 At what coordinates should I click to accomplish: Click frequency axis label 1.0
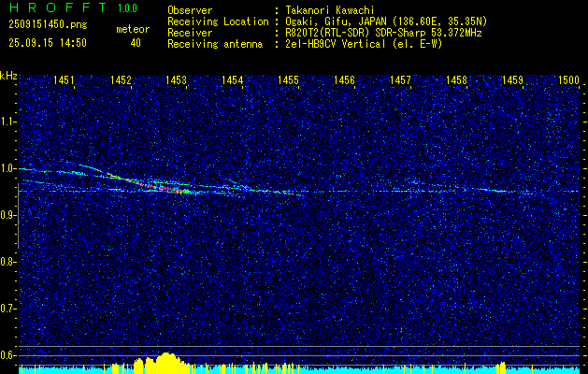click(7, 168)
